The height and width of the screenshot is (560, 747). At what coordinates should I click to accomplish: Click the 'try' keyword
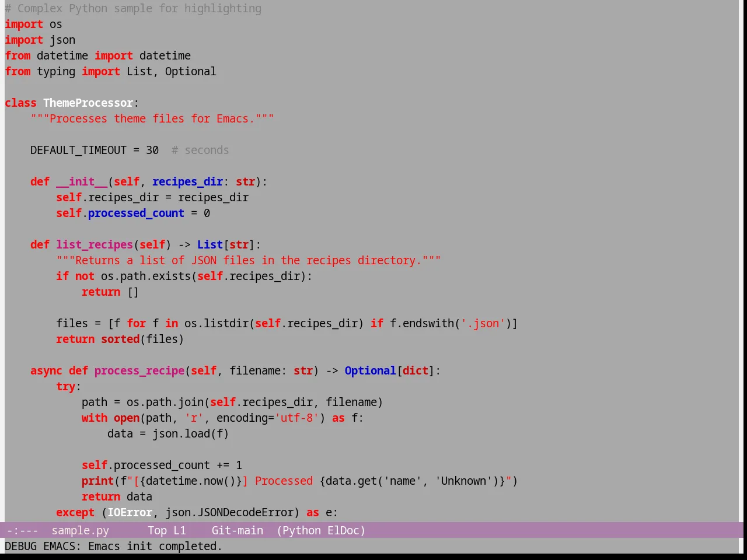click(65, 386)
